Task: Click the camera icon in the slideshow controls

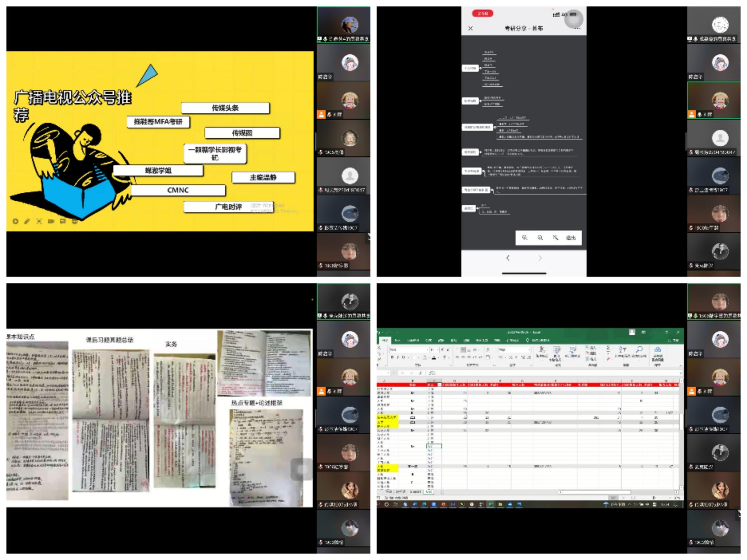Action: 51,221
